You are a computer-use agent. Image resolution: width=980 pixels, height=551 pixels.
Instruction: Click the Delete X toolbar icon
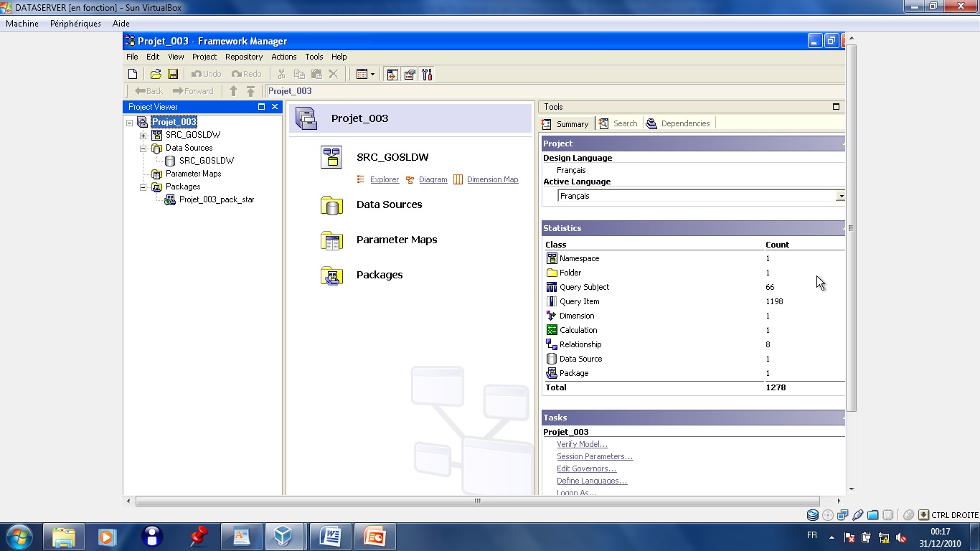click(x=334, y=74)
